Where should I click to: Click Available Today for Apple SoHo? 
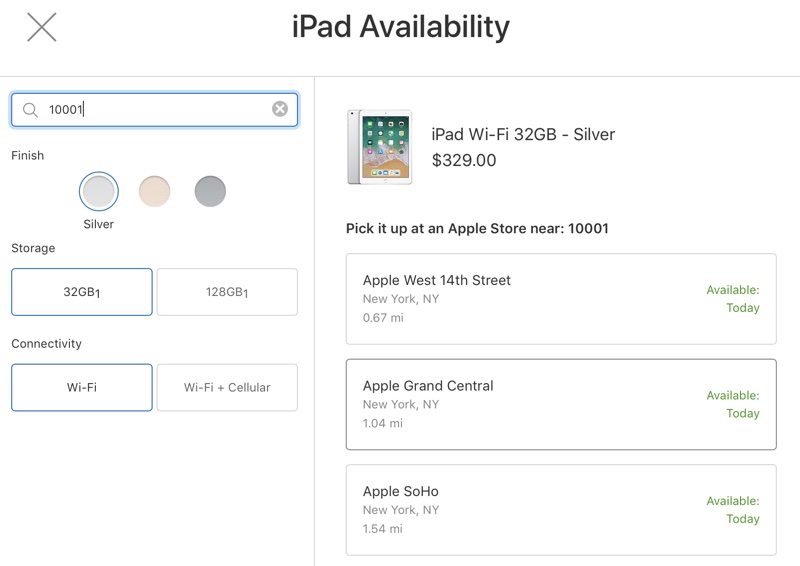(x=733, y=510)
